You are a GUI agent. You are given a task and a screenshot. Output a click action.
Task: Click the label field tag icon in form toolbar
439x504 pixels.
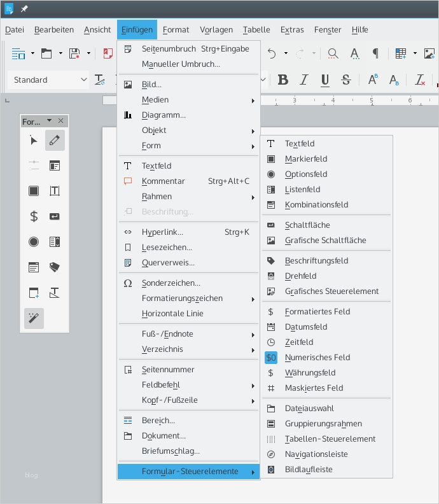pos(55,267)
